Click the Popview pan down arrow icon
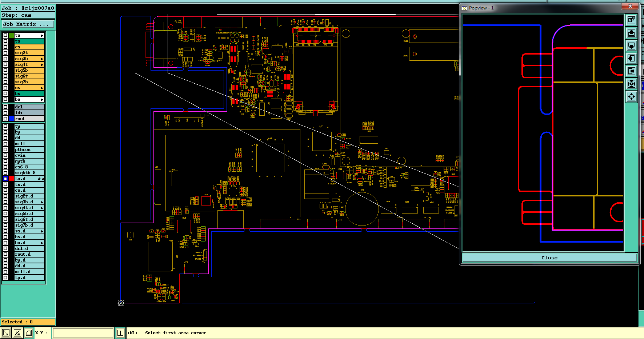 [631, 45]
